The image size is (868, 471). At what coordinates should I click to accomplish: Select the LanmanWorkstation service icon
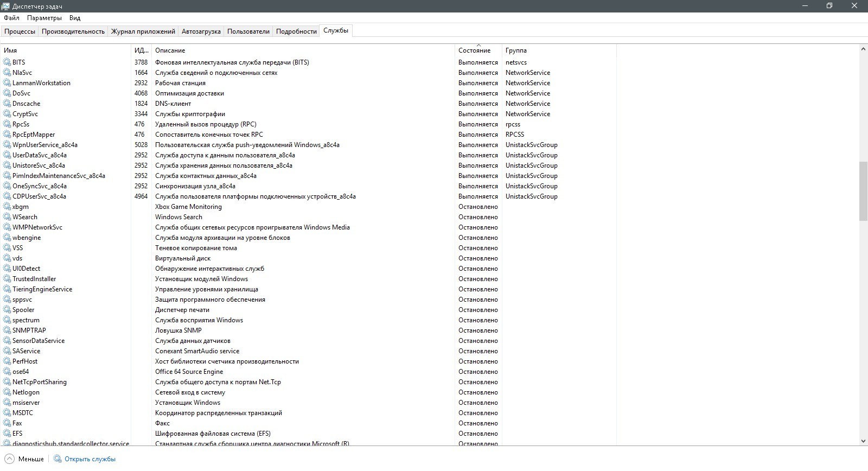(7, 83)
